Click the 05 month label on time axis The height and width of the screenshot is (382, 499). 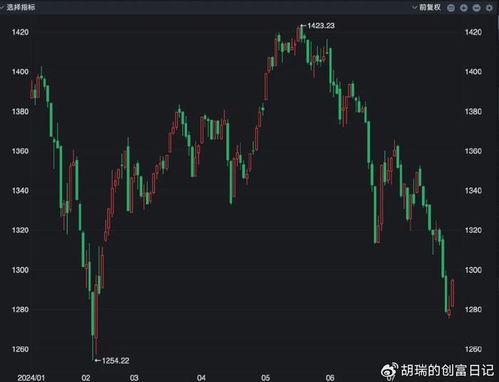tap(265, 378)
